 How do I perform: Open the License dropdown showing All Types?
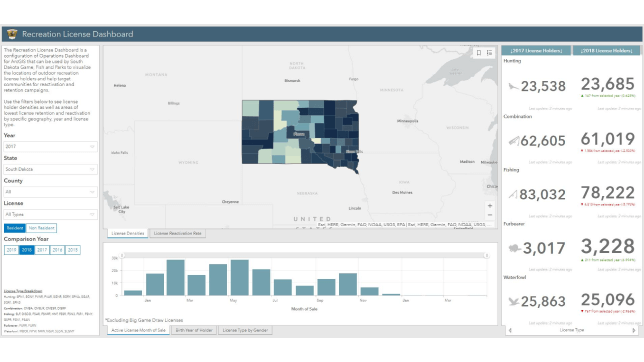point(50,214)
